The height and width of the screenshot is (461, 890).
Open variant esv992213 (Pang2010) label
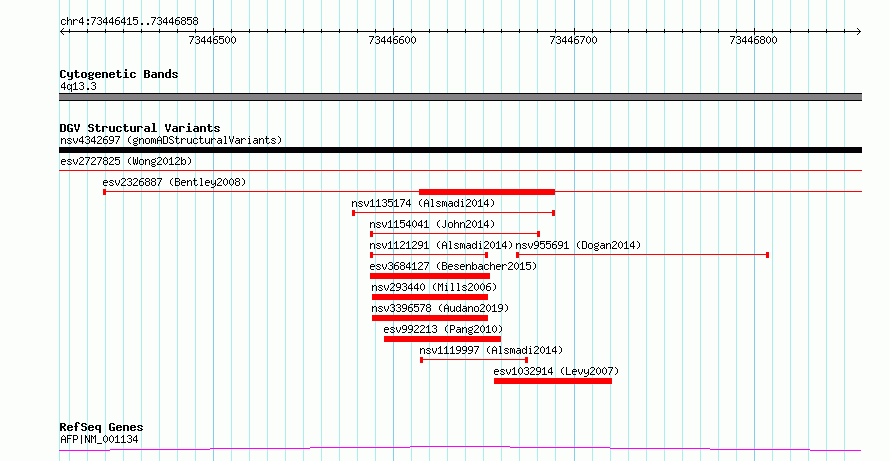(443, 329)
